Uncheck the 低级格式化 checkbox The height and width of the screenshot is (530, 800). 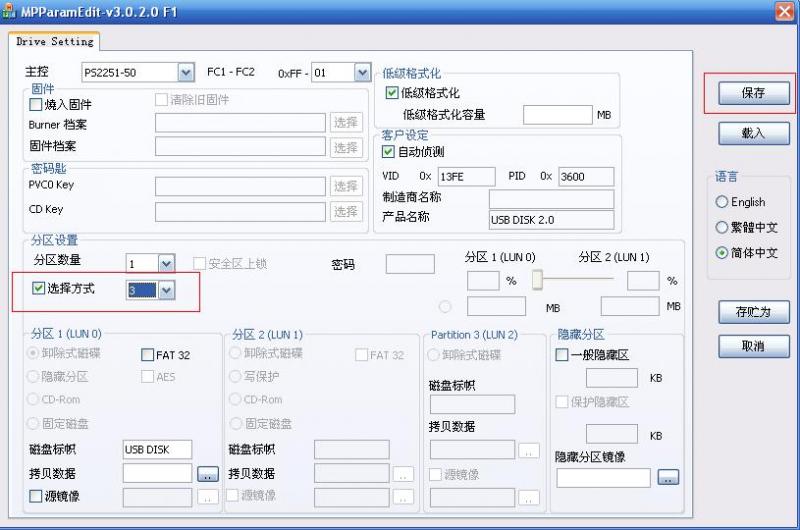click(x=392, y=93)
